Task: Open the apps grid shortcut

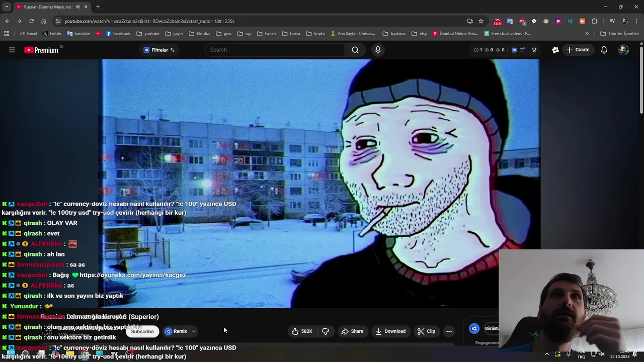Action: tap(7, 34)
